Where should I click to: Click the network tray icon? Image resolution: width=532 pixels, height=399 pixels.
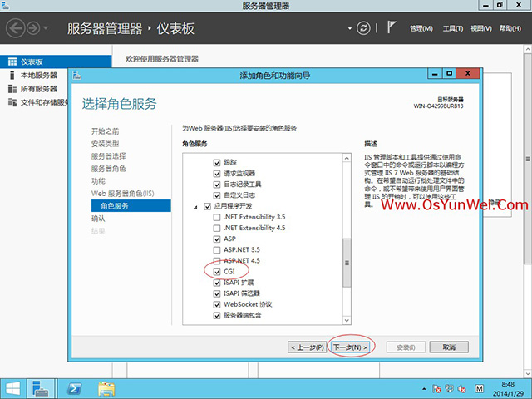(x=449, y=389)
